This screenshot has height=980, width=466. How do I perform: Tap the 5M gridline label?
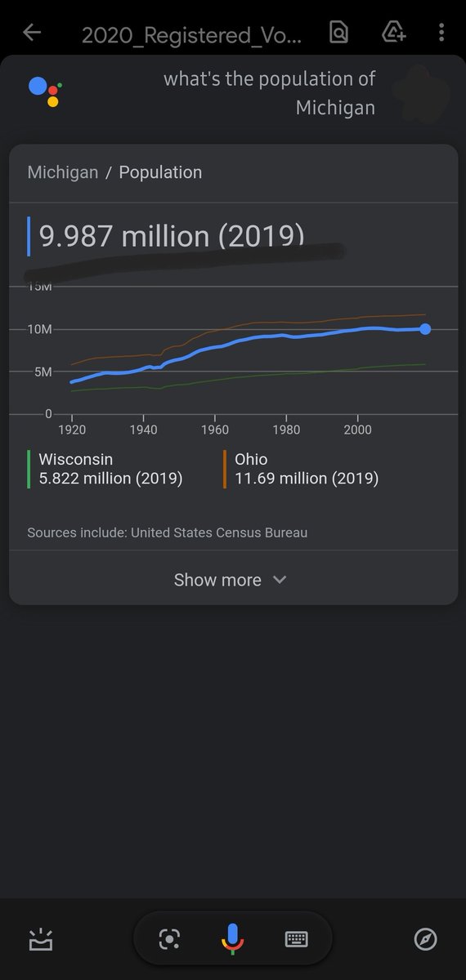click(42, 372)
